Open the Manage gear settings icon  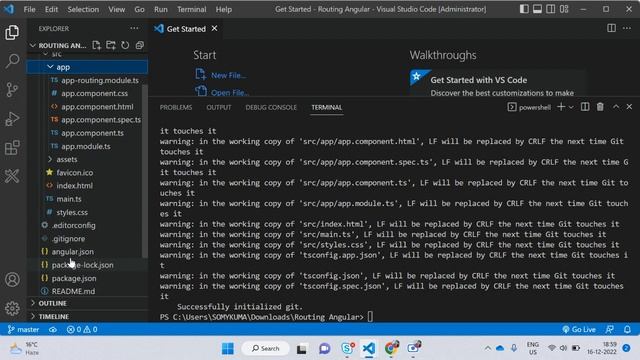(12, 308)
